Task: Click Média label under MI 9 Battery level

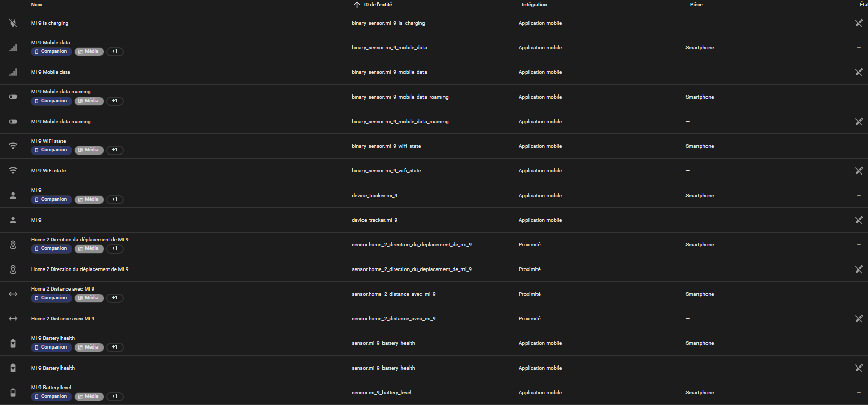Action: click(x=89, y=396)
